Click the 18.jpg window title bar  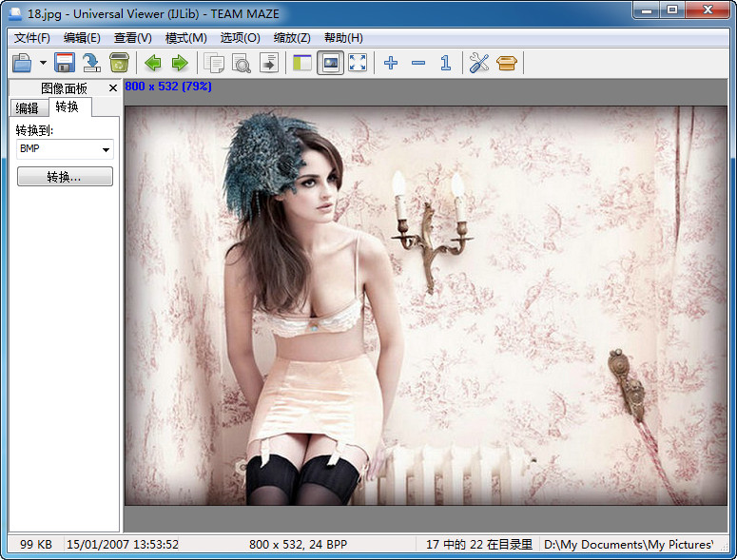tap(153, 13)
